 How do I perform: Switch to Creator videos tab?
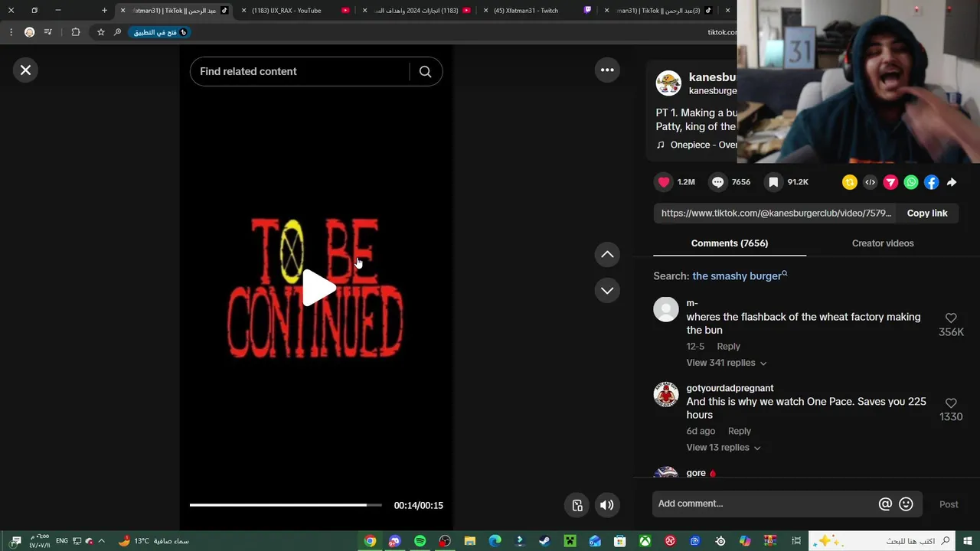(x=883, y=243)
